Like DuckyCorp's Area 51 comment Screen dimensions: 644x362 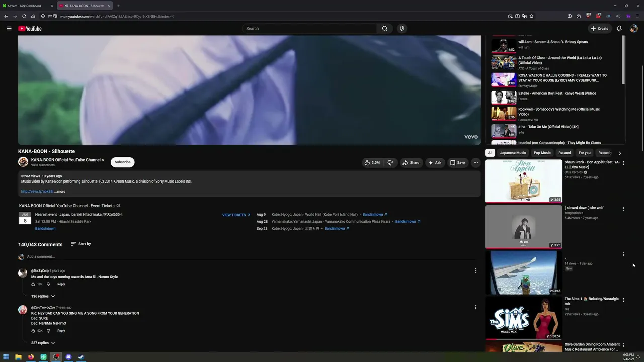pyautogui.click(x=33, y=284)
